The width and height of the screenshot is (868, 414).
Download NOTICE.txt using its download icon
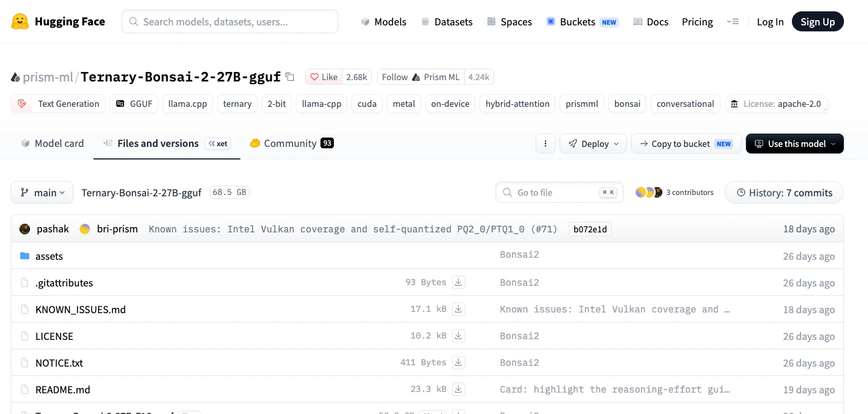tap(459, 363)
